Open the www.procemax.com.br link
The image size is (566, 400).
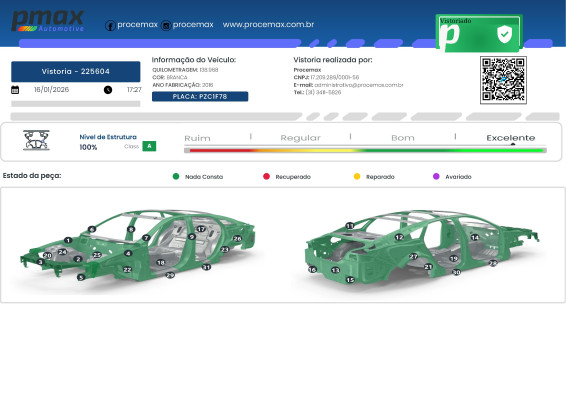click(268, 25)
